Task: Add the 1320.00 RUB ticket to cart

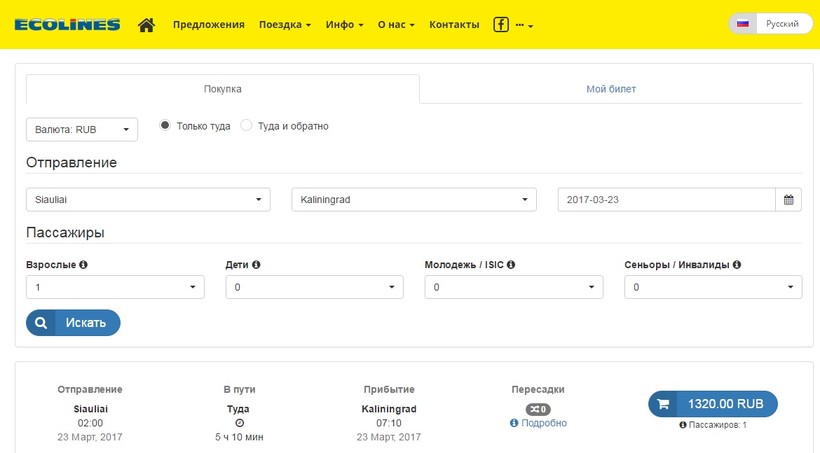Action: 712,404
